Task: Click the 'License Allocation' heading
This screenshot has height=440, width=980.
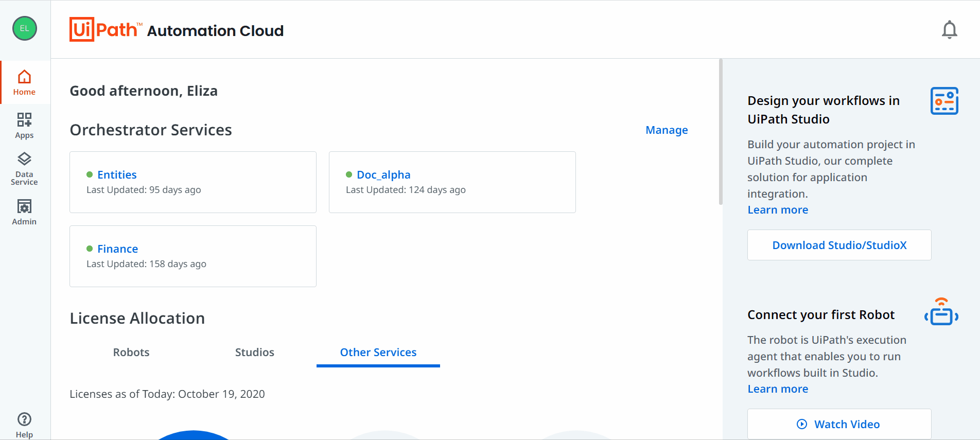Action: click(x=137, y=319)
